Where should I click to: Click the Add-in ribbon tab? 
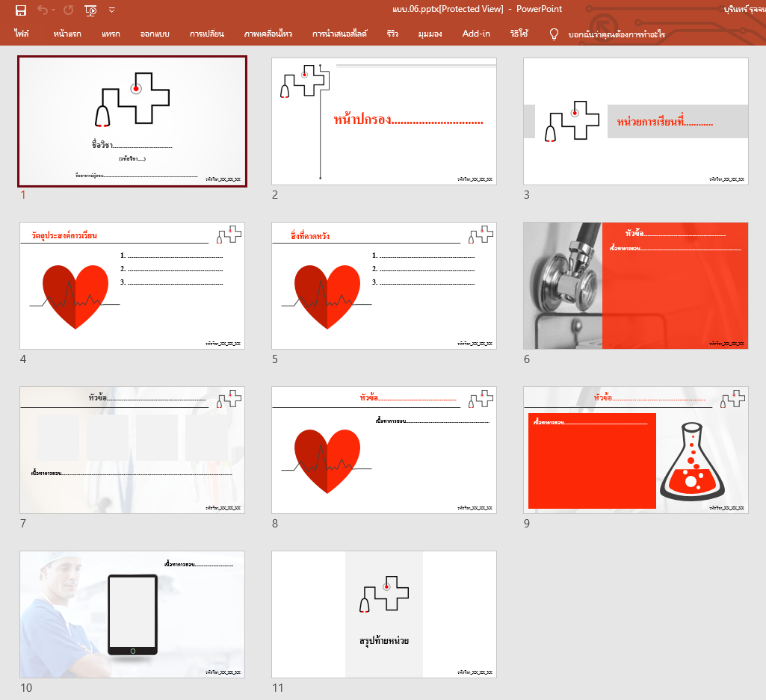476,34
